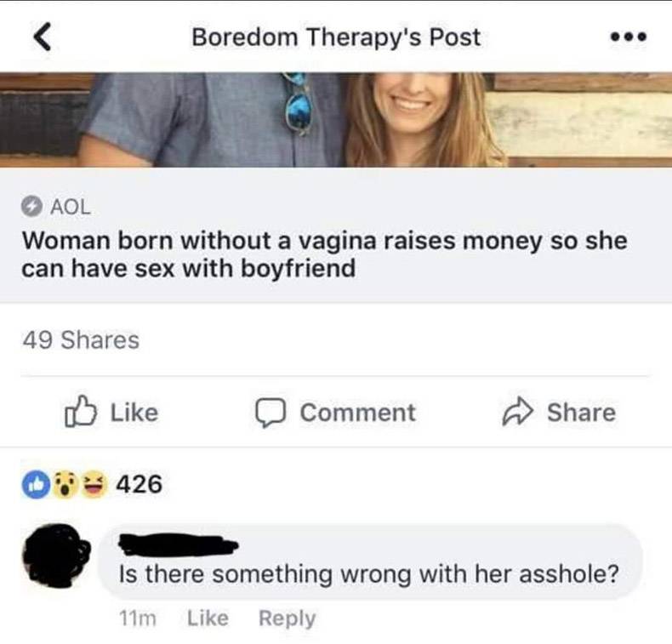Click the Comment speech bubble icon

tap(271, 413)
